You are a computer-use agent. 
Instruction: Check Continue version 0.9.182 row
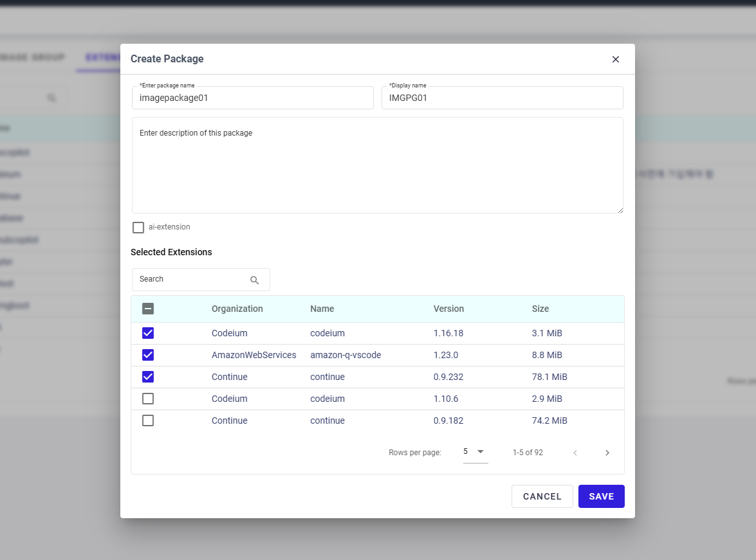(148, 420)
